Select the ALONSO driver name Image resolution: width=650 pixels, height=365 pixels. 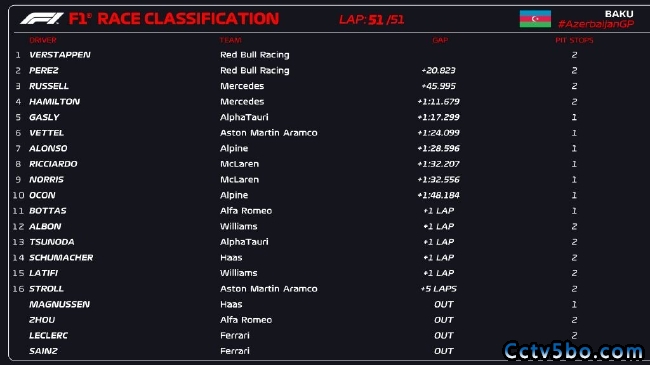pyautogui.click(x=48, y=148)
